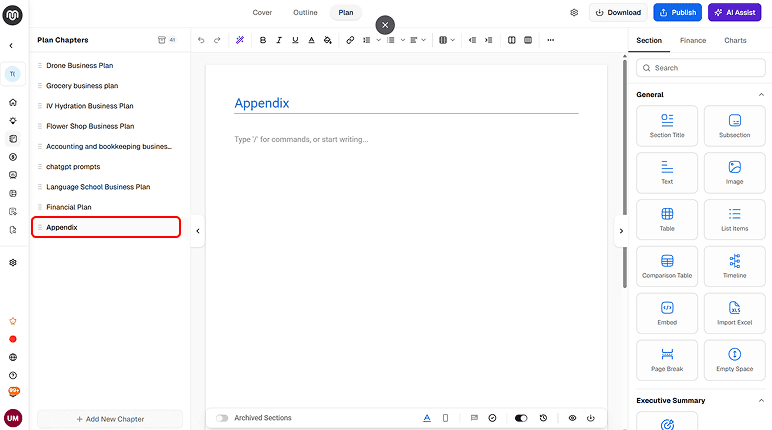Toggle the dark switch in bottom bar

coord(521,418)
